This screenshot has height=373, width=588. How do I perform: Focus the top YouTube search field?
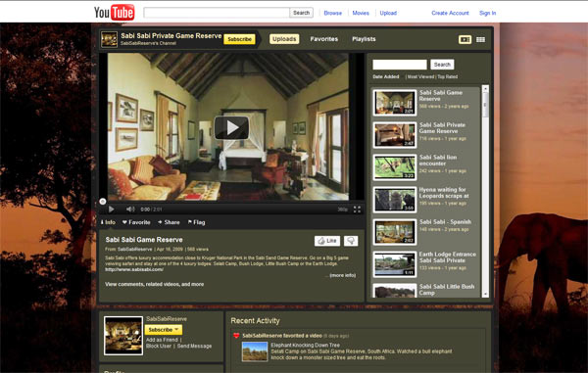217,13
